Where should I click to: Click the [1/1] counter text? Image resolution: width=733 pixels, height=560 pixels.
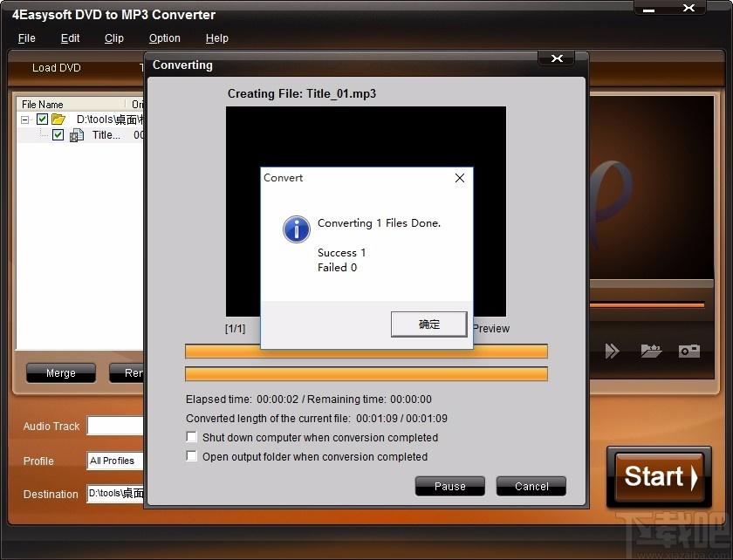235,329
